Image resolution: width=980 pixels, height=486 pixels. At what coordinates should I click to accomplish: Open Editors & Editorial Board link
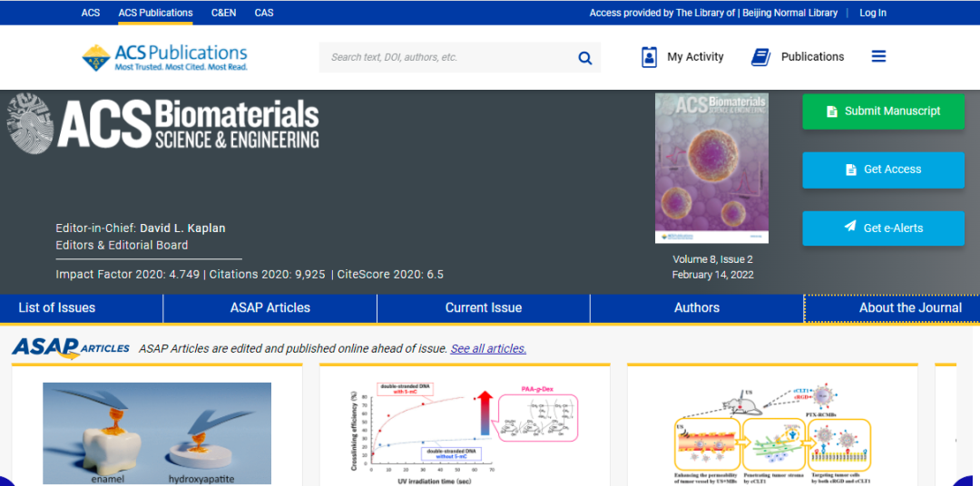(x=122, y=245)
